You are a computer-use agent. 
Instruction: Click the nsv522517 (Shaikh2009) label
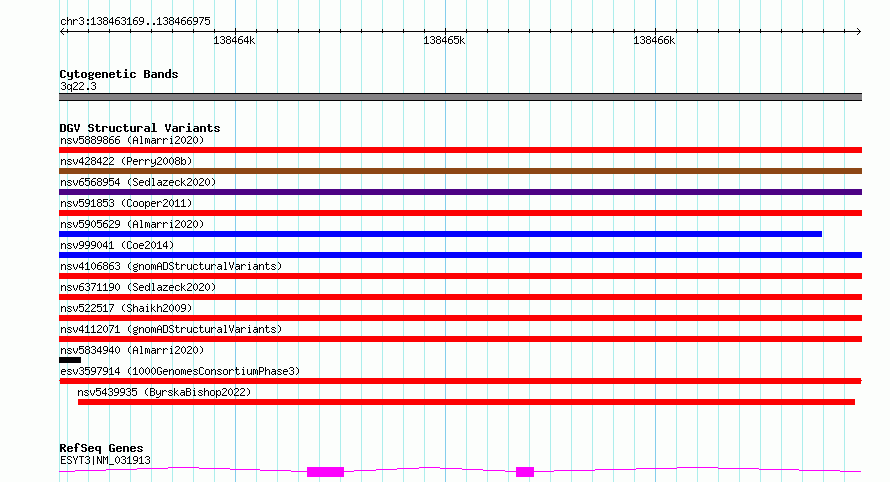point(126,308)
